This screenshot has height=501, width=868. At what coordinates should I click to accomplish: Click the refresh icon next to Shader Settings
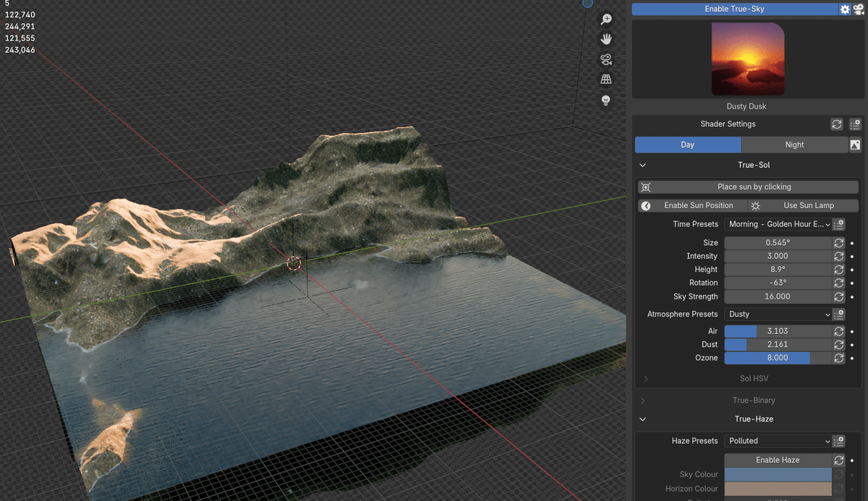[x=836, y=124]
